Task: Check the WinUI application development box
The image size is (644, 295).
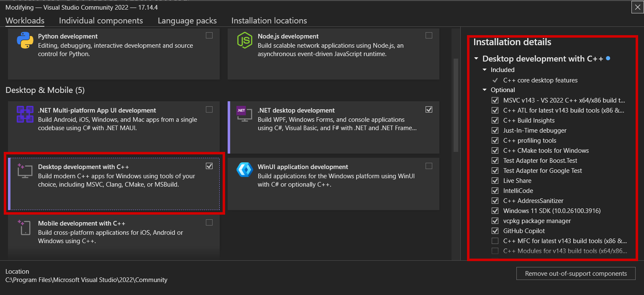Action: point(429,166)
